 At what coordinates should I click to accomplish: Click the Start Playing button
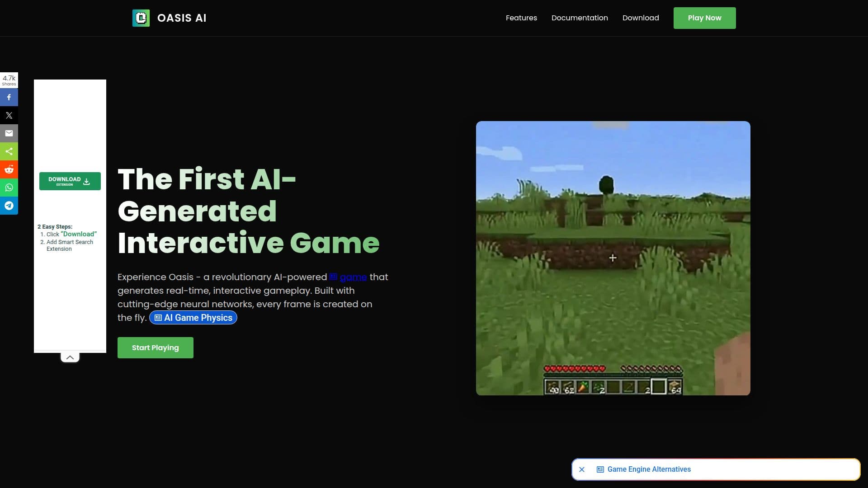pyautogui.click(x=156, y=347)
